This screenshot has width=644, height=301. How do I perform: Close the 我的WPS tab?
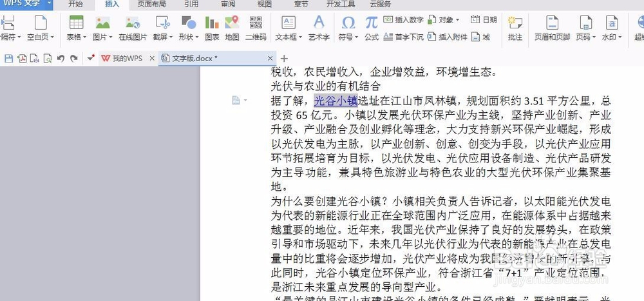(152, 59)
